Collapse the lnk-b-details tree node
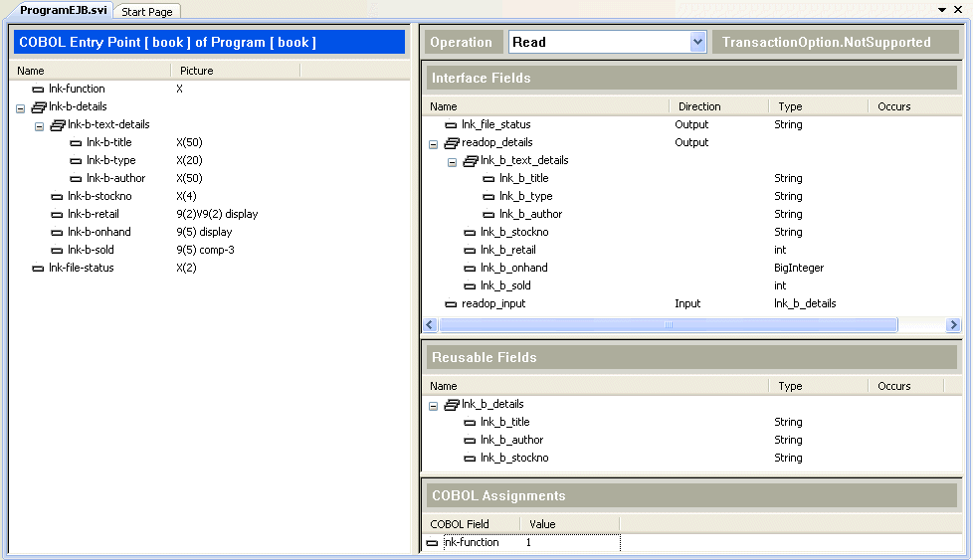This screenshot has width=973, height=560. pyautogui.click(x=21, y=107)
